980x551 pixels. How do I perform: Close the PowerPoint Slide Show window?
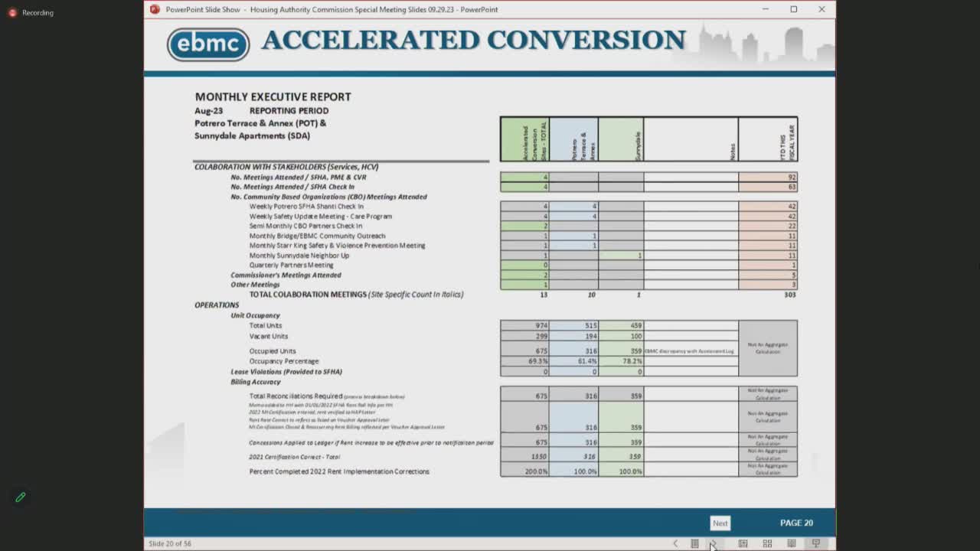[x=822, y=9]
